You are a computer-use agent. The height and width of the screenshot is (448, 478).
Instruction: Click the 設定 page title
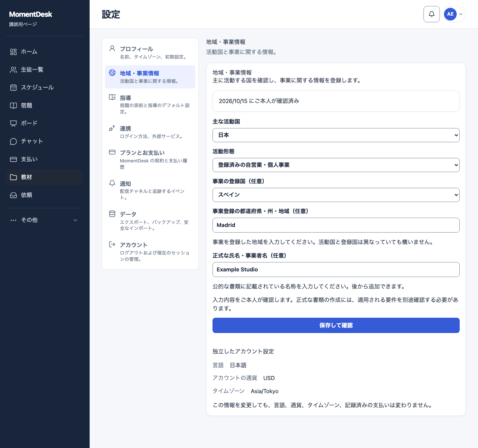111,14
